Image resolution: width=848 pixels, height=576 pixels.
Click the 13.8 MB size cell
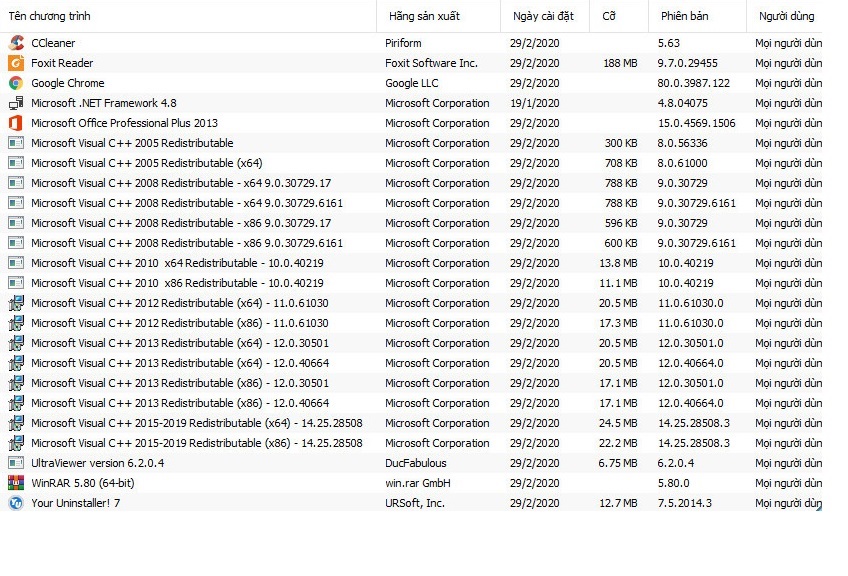click(x=618, y=263)
